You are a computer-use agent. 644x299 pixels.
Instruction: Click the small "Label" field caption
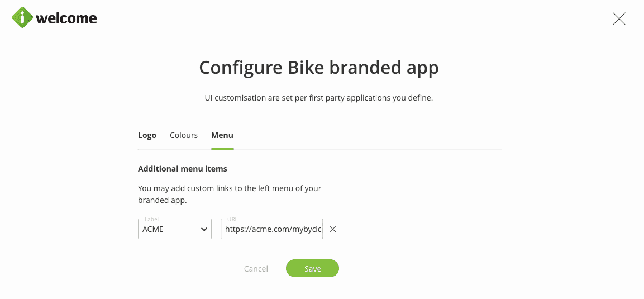click(151, 219)
